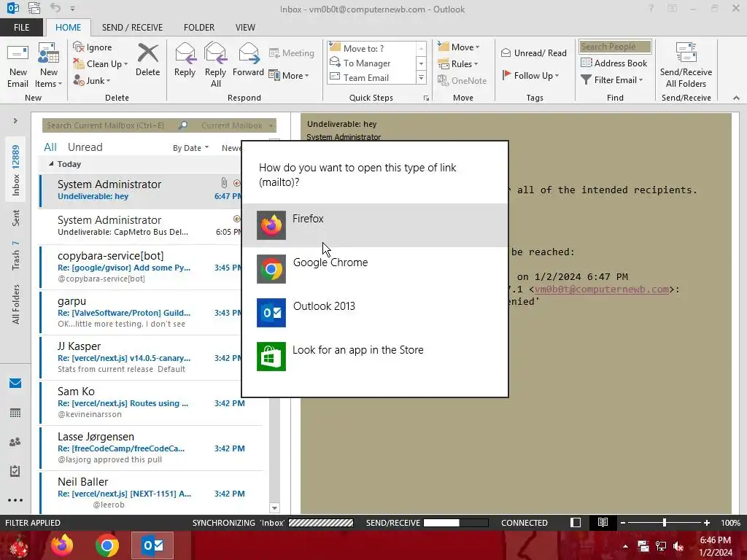This screenshot has height=560, width=747.
Task: Switch to Reading view in status bar
Action: (603, 523)
